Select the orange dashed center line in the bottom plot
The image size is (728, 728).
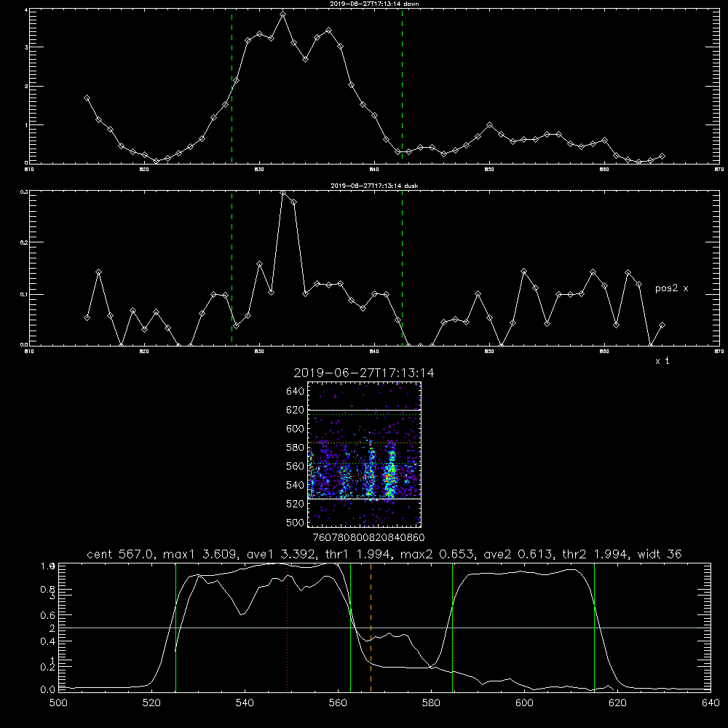coord(371,628)
